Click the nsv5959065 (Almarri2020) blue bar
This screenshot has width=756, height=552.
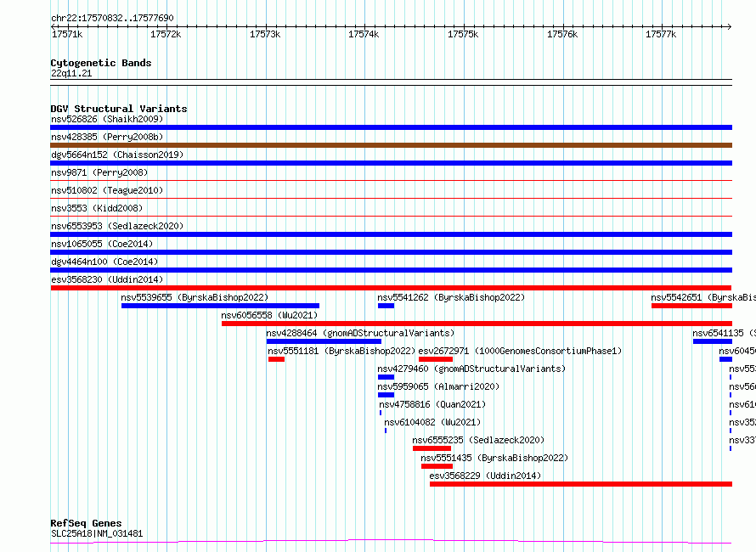386,395
